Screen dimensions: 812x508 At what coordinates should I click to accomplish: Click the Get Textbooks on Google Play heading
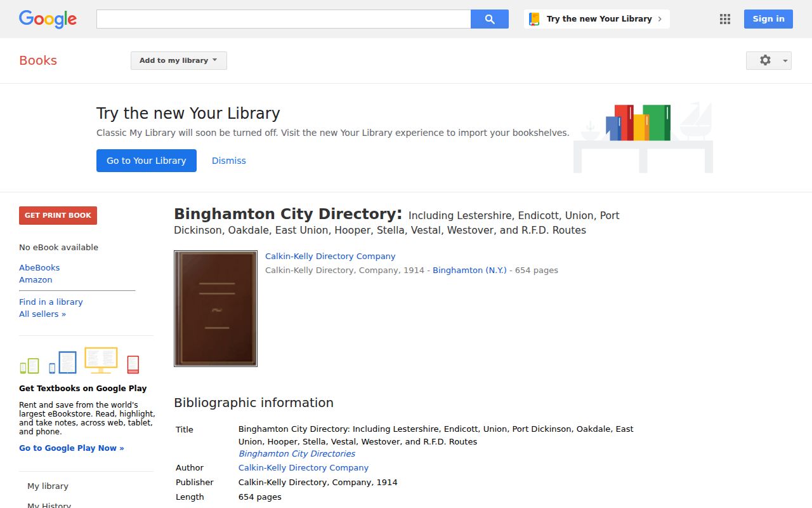click(x=83, y=388)
